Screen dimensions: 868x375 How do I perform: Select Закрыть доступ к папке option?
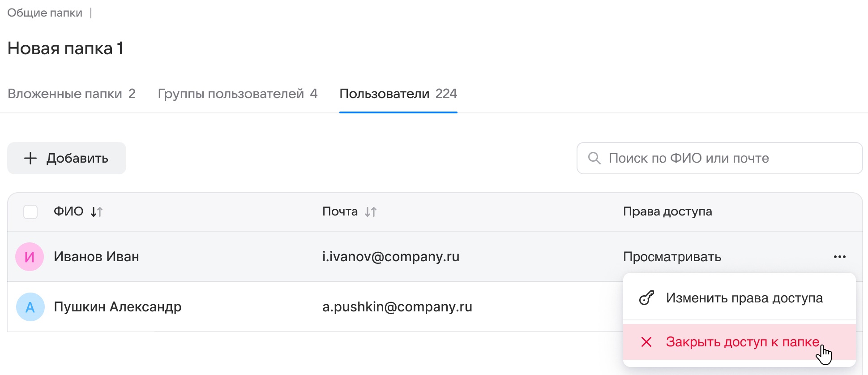click(x=742, y=342)
